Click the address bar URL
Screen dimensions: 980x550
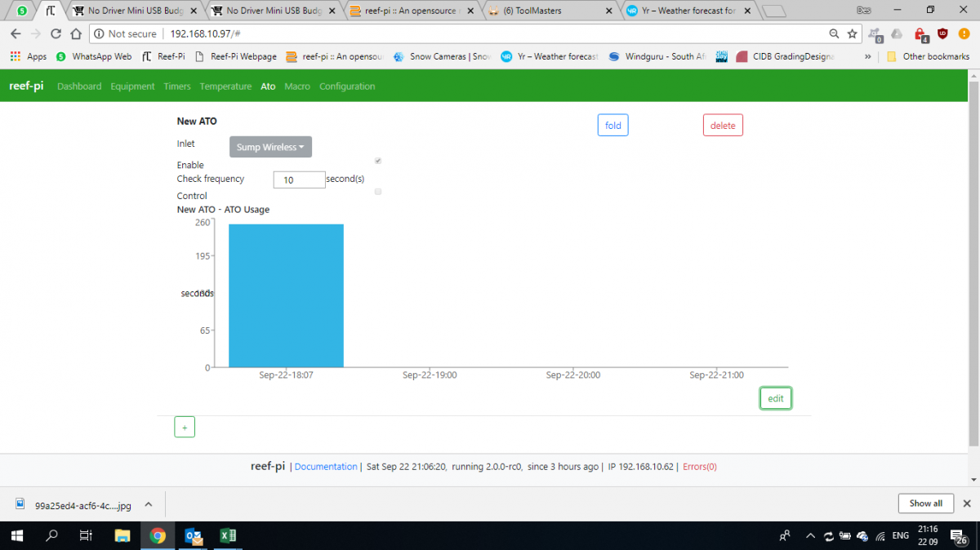click(204, 34)
